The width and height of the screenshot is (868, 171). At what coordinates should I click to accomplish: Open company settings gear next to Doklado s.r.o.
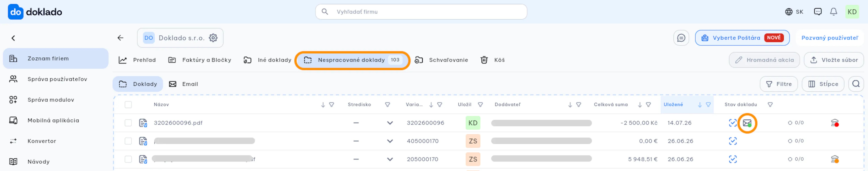pyautogui.click(x=213, y=38)
